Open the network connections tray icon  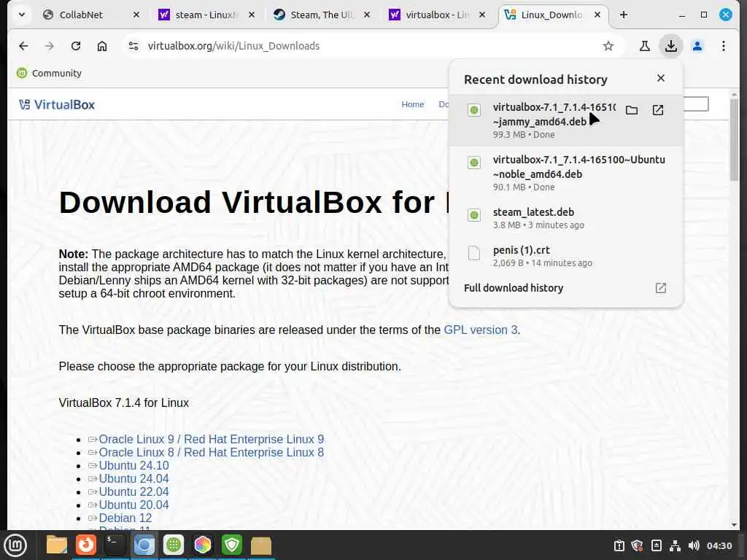click(x=675, y=545)
